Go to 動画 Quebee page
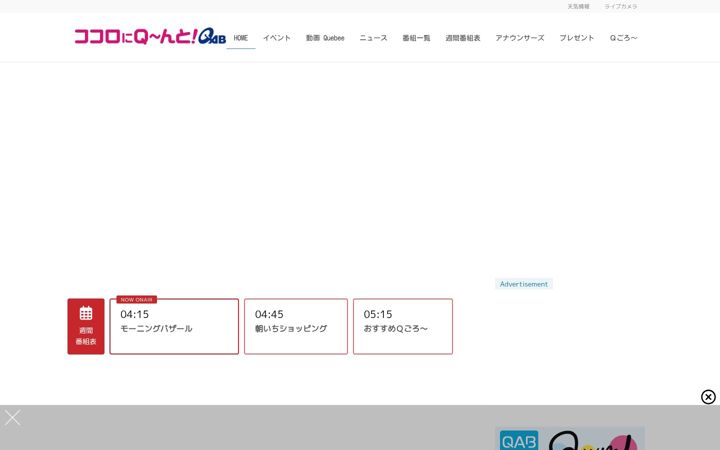The image size is (720, 450). (325, 38)
